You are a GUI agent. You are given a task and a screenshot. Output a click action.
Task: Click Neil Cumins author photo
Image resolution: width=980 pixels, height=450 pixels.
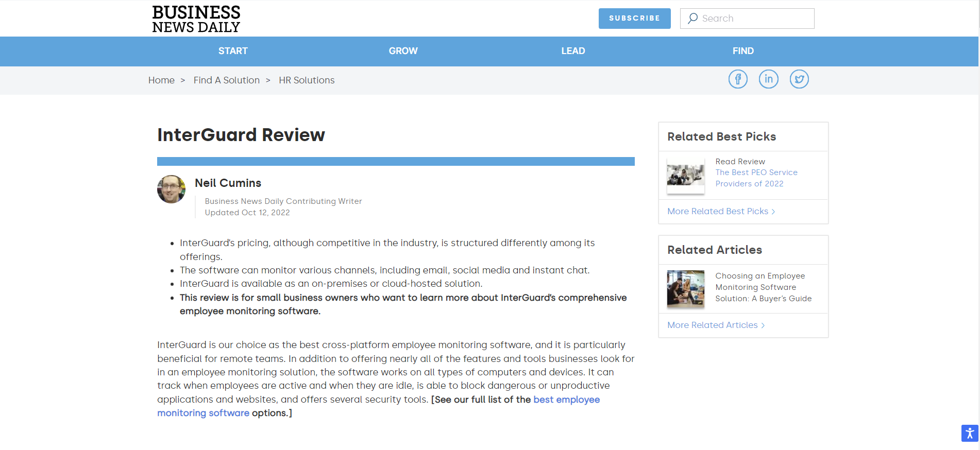click(x=171, y=189)
